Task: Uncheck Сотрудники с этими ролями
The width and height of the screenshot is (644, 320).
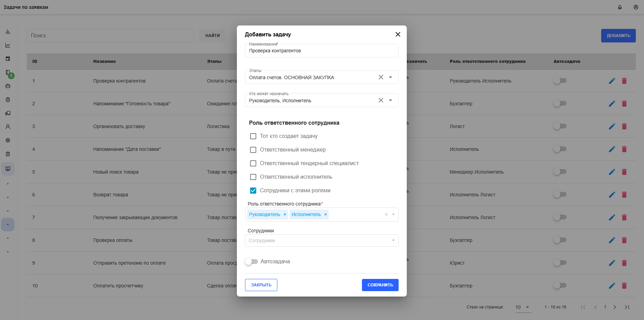Action: coord(253,191)
